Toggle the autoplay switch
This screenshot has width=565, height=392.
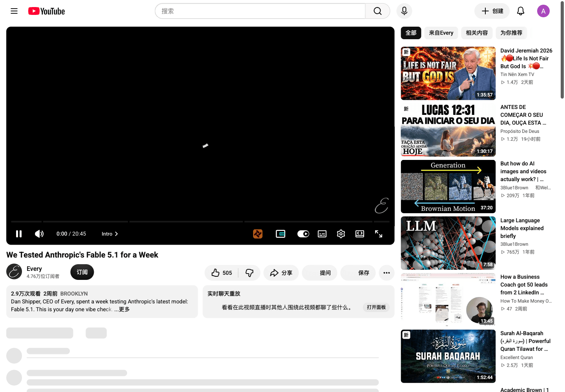303,234
